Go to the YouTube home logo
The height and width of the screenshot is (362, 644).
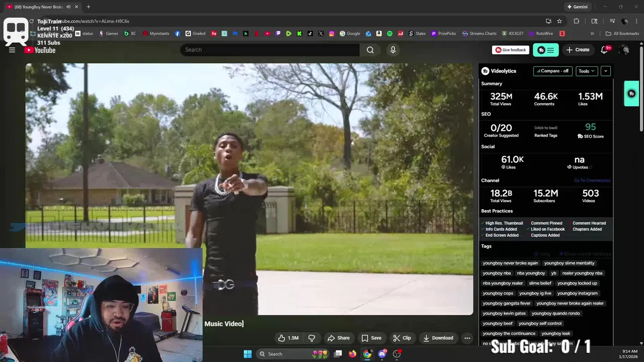point(40,50)
